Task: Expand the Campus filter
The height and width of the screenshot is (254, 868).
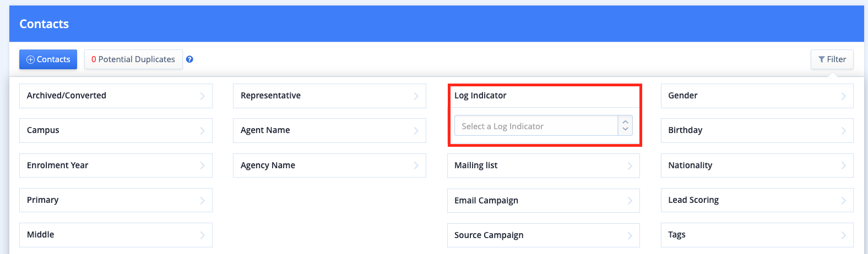Action: [x=116, y=130]
